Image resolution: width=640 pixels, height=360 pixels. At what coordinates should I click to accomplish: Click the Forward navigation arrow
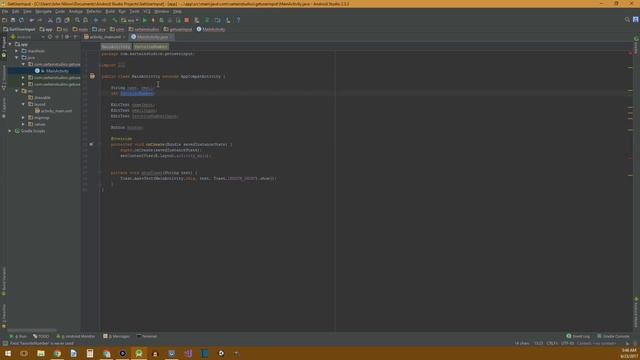[x=104, y=20]
